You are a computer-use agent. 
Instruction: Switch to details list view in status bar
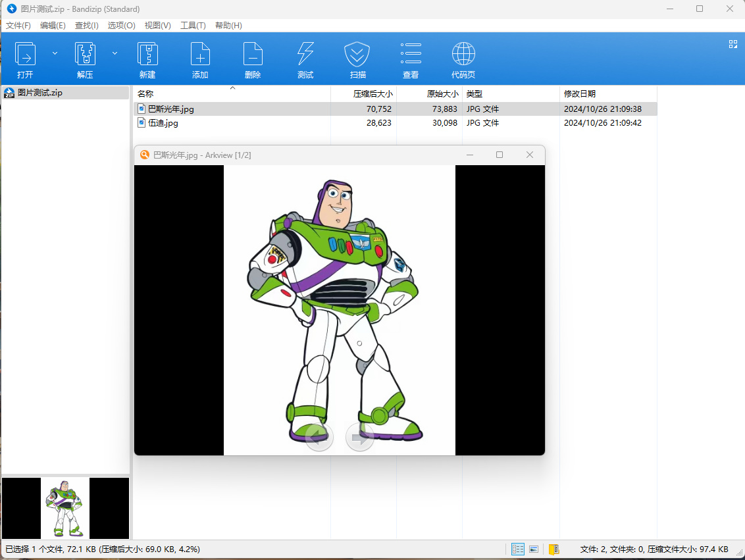[517, 549]
